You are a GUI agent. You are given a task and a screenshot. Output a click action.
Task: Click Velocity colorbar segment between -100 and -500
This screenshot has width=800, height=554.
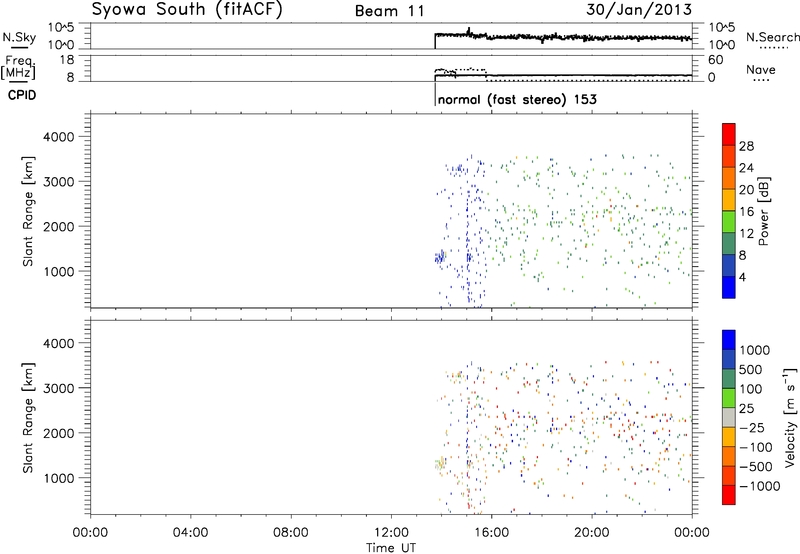click(x=729, y=456)
